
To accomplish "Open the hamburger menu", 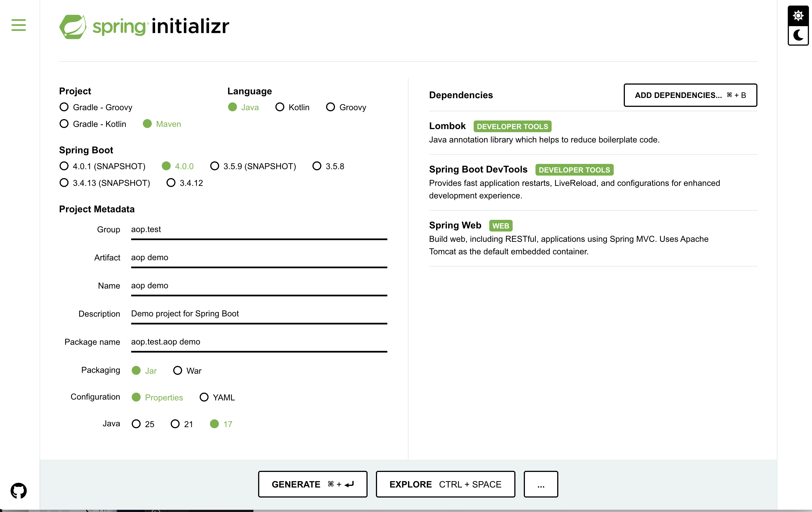I will click(19, 25).
